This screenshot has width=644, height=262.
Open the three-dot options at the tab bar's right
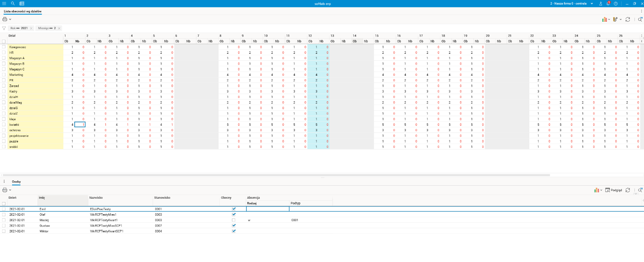pos(641,11)
